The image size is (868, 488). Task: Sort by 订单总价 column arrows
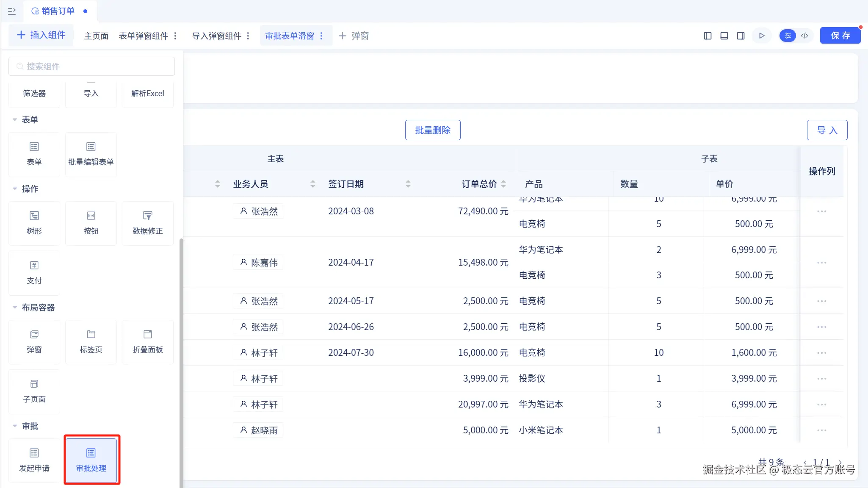[x=503, y=184]
